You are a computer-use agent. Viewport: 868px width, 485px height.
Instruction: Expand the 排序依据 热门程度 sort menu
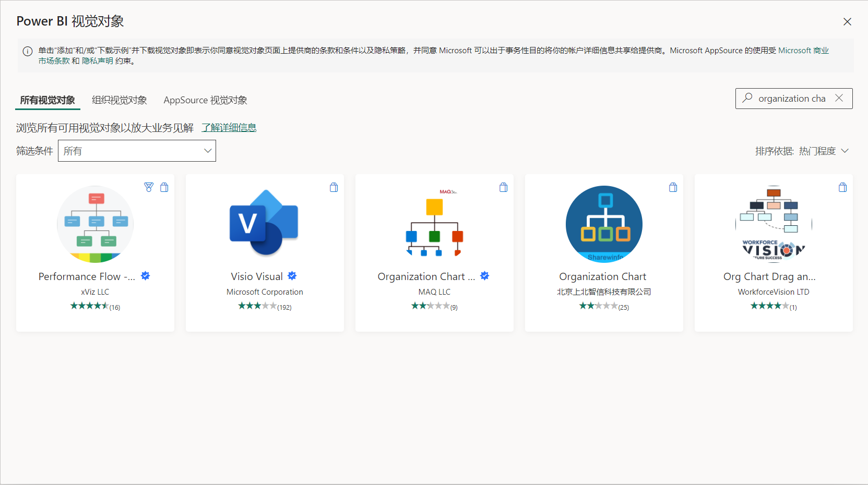coord(802,151)
